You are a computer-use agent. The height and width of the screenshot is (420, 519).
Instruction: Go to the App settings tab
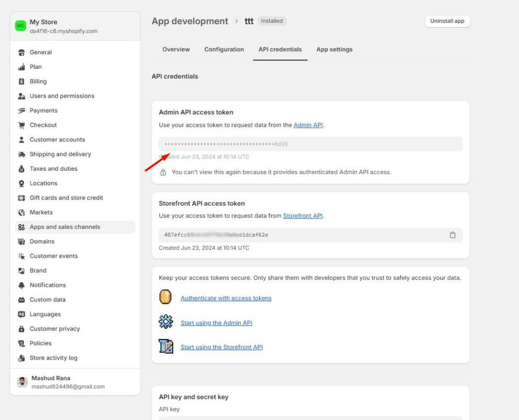(335, 49)
